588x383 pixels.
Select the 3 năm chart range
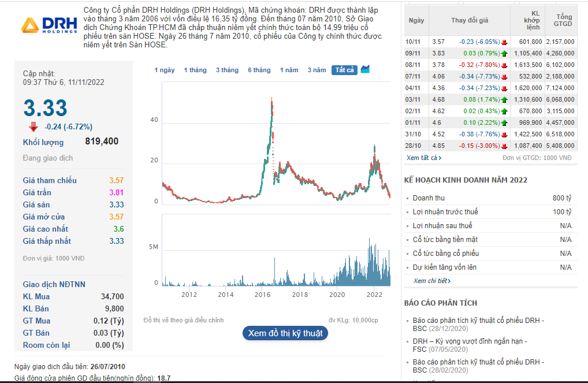coord(317,70)
